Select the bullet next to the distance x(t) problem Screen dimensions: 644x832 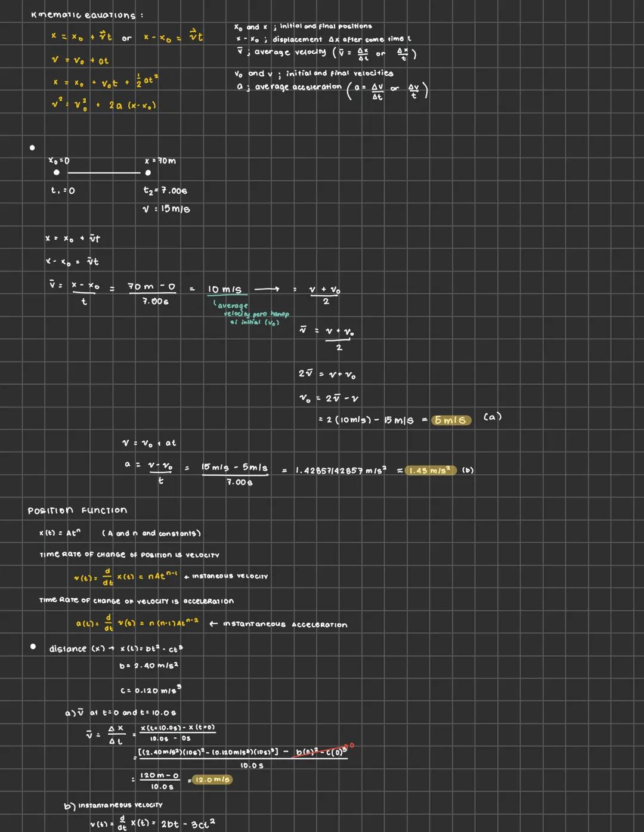(x=33, y=646)
